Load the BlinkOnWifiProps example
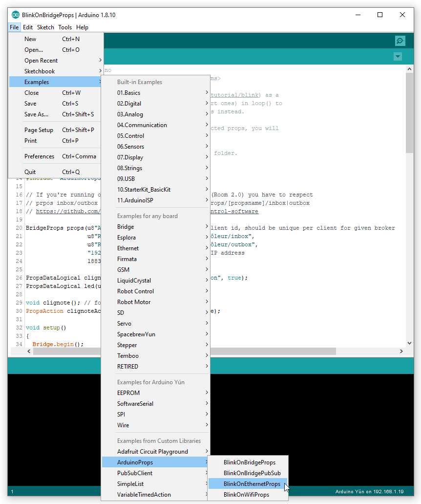Viewport: 421px width, 504px height. pos(248,495)
